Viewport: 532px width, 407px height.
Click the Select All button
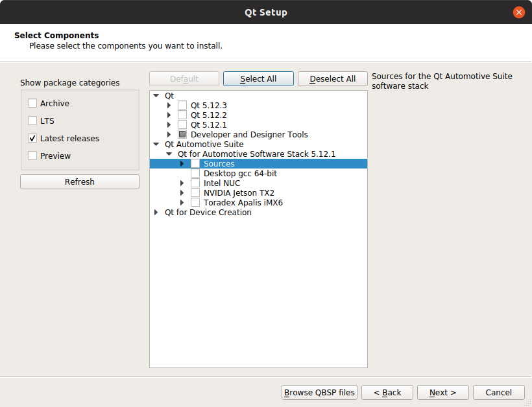coord(258,79)
